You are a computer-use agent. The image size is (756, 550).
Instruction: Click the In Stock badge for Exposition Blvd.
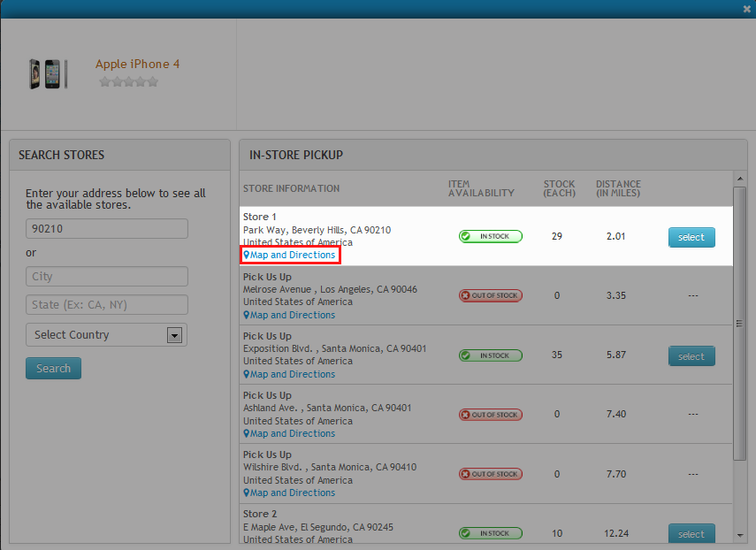[x=491, y=355]
